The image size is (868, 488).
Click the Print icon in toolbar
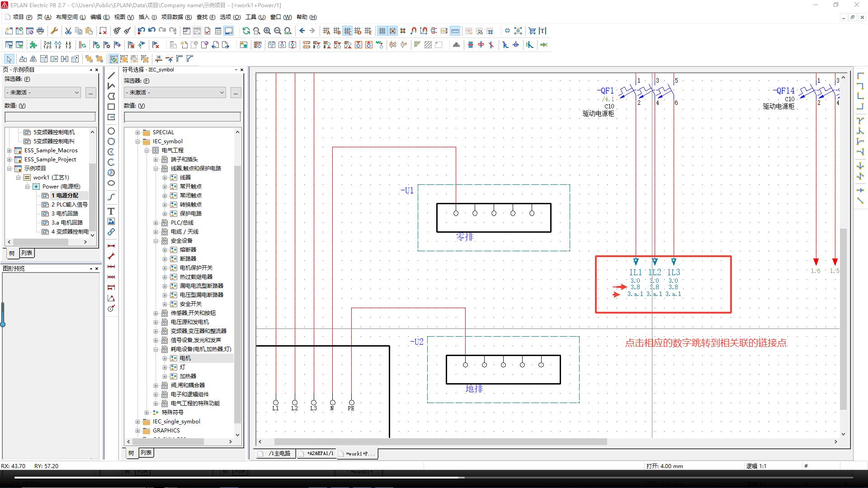tap(40, 31)
